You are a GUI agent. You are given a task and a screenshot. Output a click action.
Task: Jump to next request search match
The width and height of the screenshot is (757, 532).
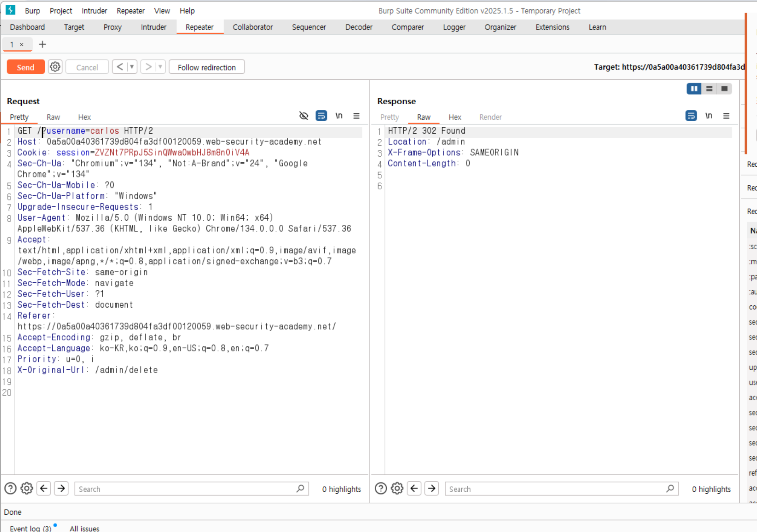click(x=61, y=489)
